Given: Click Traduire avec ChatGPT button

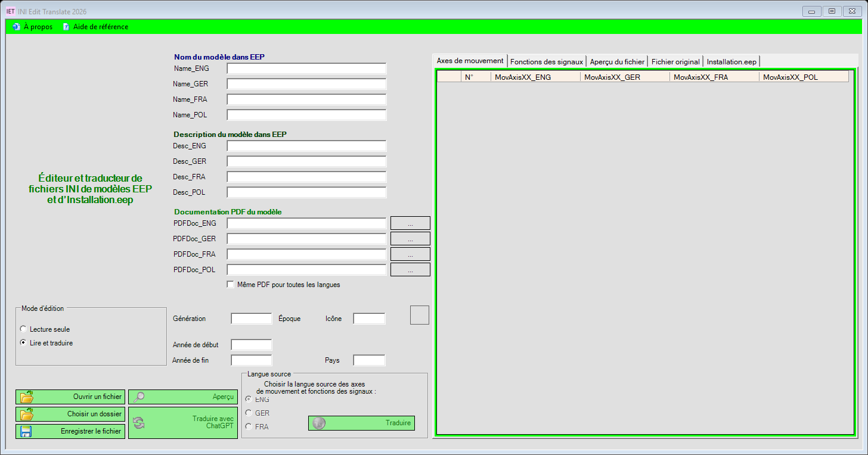Looking at the screenshot, I should [183, 423].
